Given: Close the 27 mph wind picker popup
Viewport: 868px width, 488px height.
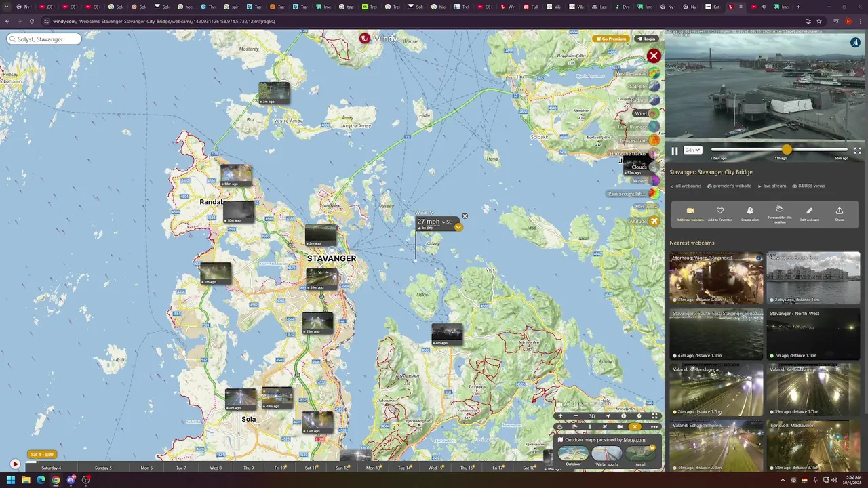Looking at the screenshot, I should [465, 216].
